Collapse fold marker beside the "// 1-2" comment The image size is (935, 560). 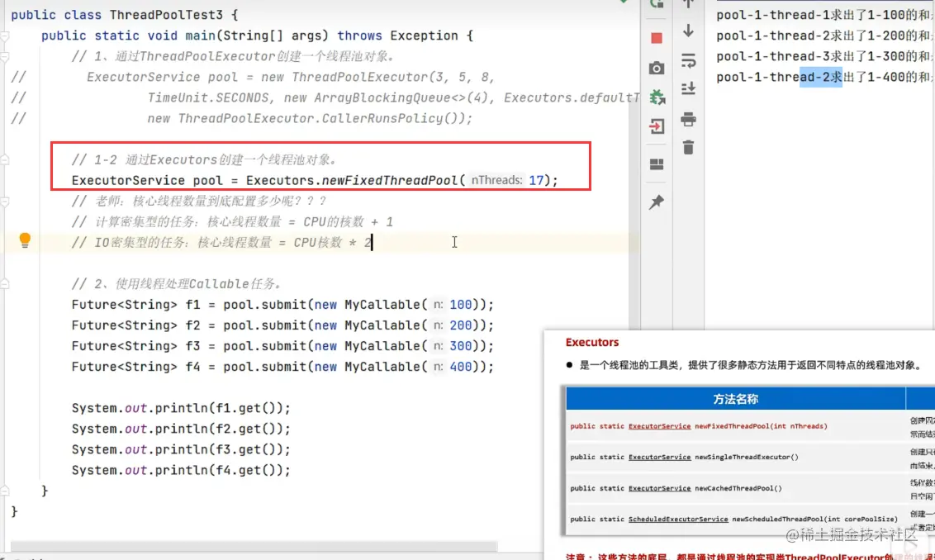pyautogui.click(x=5, y=160)
